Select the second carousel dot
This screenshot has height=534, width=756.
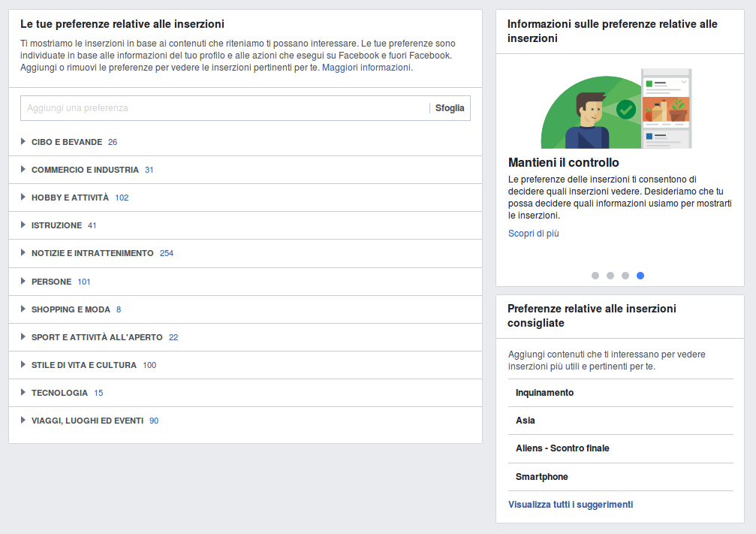click(610, 276)
